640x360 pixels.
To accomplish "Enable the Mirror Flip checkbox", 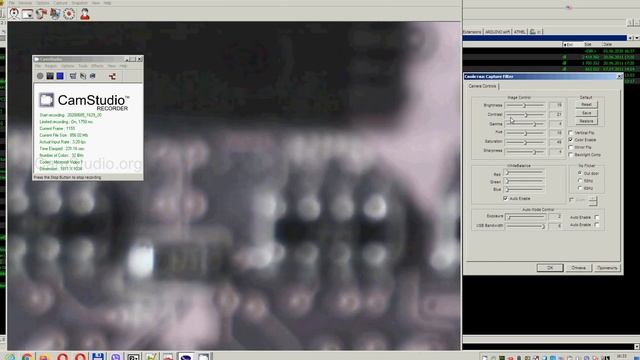I will pos(571,147).
